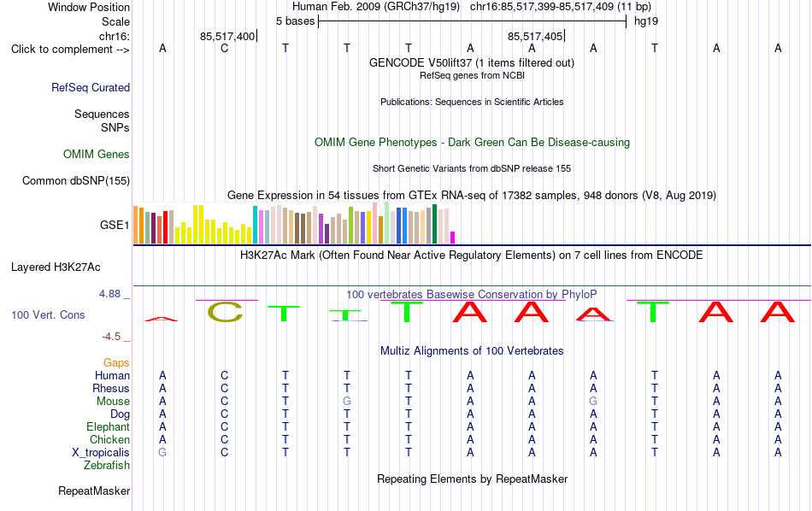812x511 pixels.
Task: Click the C base in the Mouse row
Action: 224,402
